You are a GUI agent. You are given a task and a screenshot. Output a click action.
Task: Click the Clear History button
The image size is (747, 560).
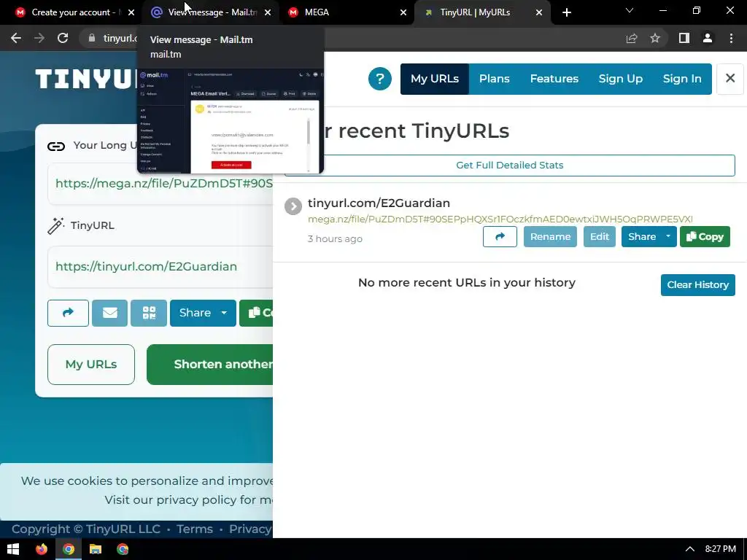click(697, 285)
